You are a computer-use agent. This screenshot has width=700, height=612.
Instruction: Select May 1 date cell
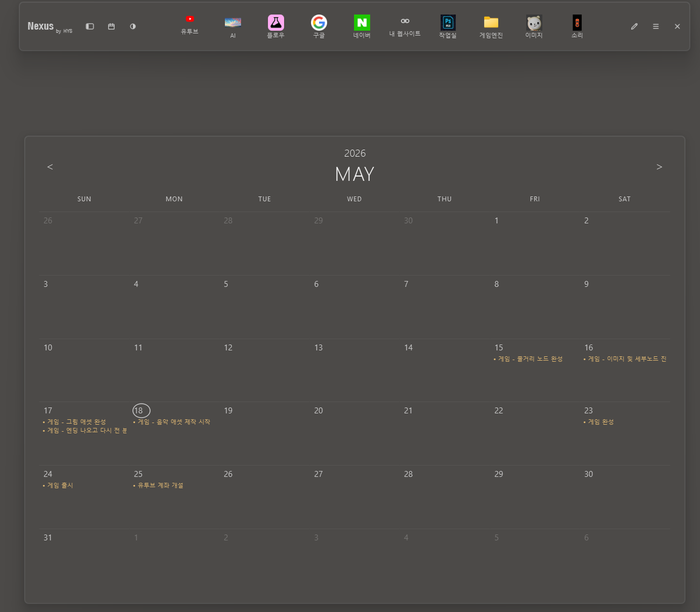coord(497,221)
